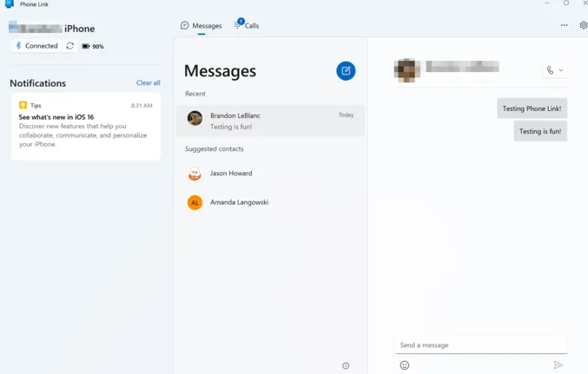Select suggested contact Amanda Langowski
The width and height of the screenshot is (588, 374).
pos(270,202)
